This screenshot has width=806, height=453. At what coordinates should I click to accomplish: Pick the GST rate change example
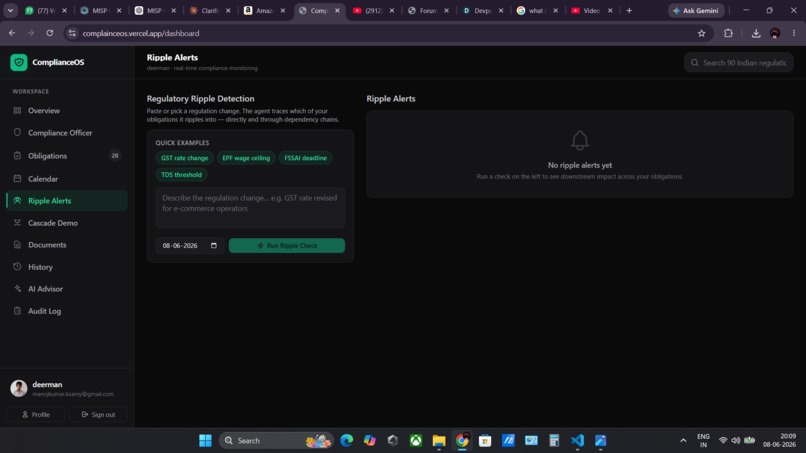[185, 158]
